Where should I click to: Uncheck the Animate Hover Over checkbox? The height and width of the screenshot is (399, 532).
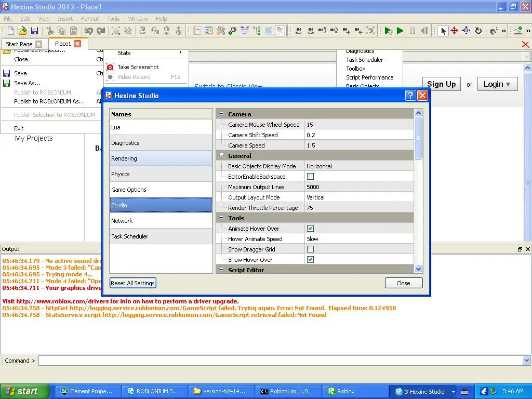click(x=310, y=229)
